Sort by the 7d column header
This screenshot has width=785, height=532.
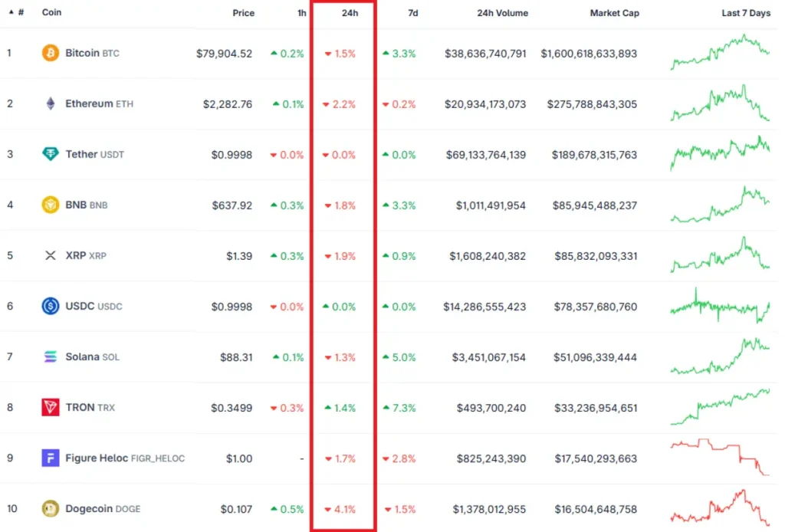413,13
